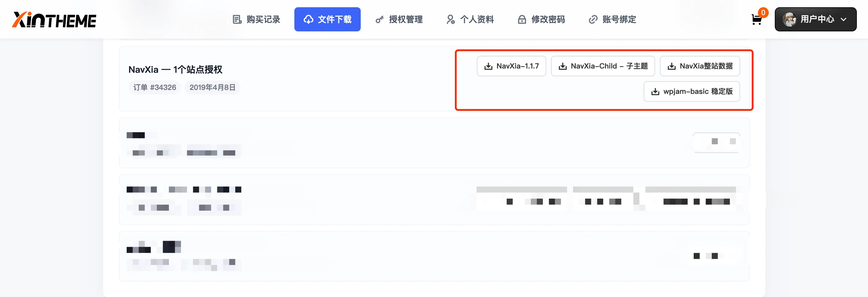Select the 文件下载 tab

point(327,20)
